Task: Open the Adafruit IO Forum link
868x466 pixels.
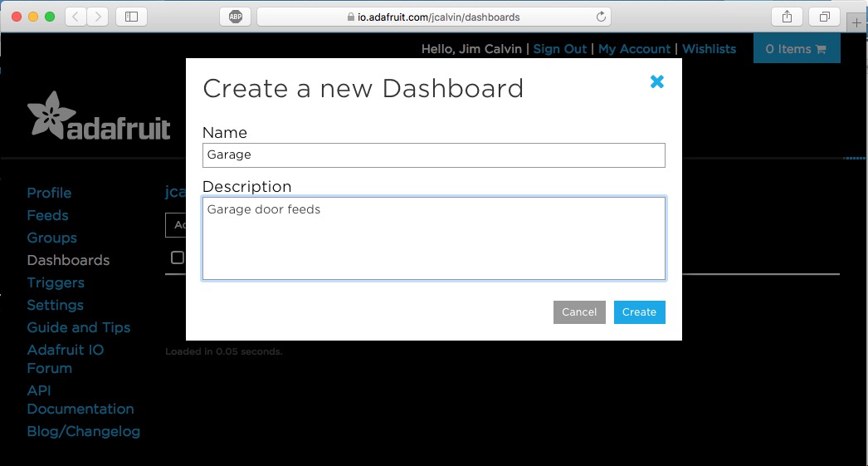Action: pos(66,359)
